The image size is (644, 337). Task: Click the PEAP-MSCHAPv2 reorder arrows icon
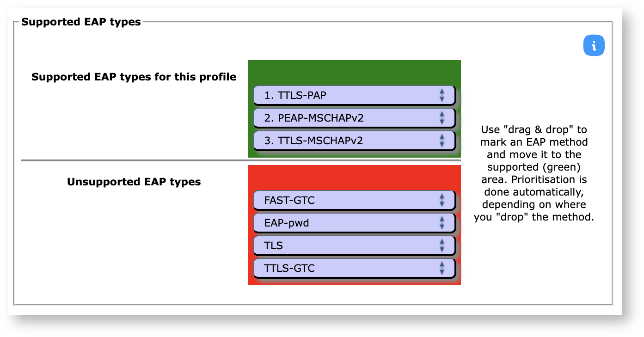(x=442, y=118)
